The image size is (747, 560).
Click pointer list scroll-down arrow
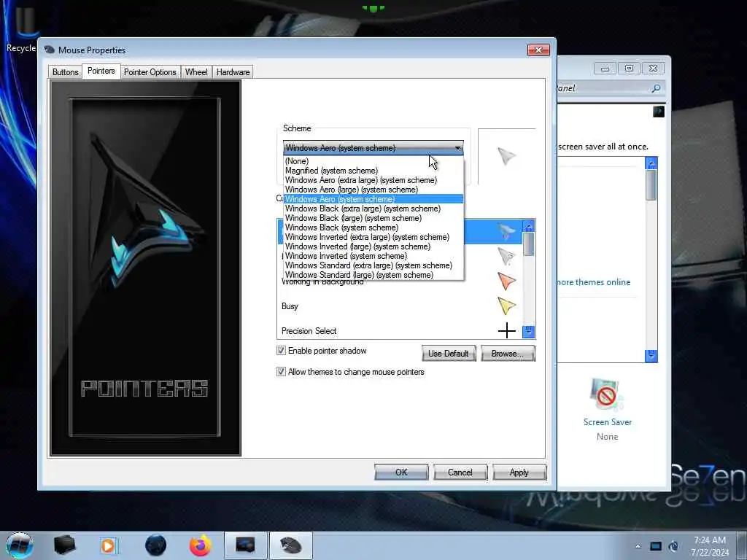click(528, 332)
